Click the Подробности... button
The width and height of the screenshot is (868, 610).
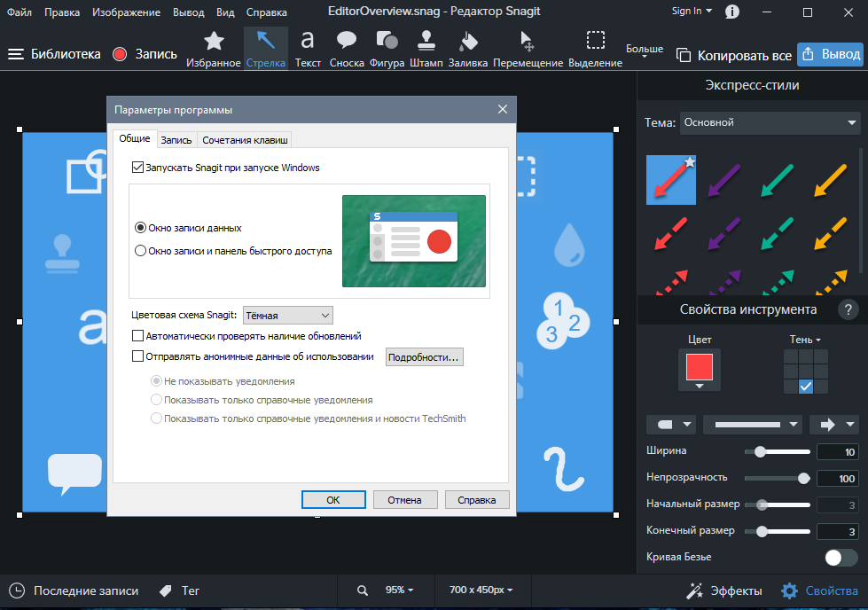pos(424,357)
